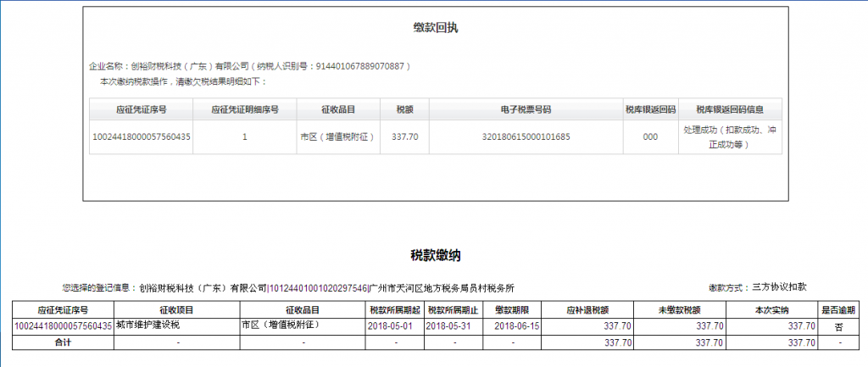The height and width of the screenshot is (367, 868).
Task: Select the 是否逾期 column header
Action: (839, 310)
